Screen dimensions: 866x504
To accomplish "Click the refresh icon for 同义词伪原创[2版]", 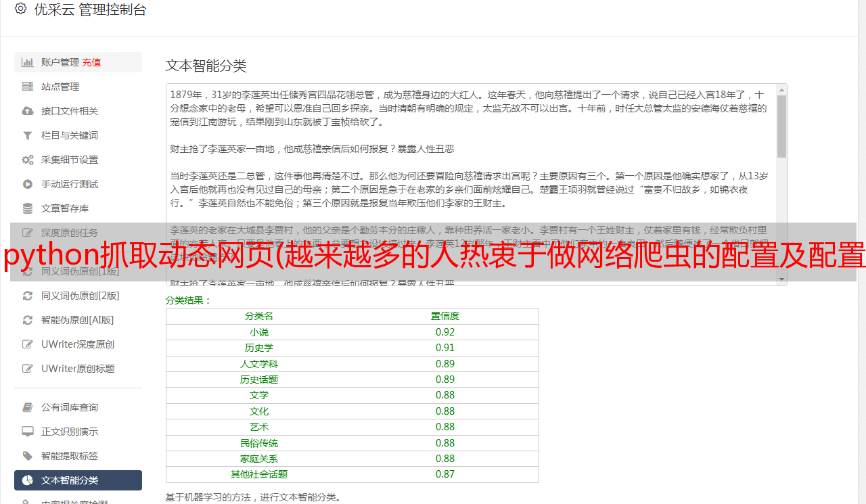I will point(28,296).
